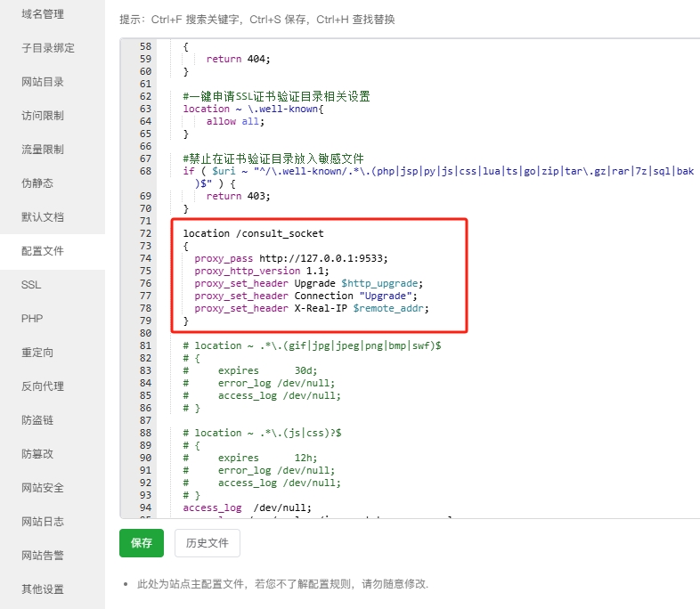Click the 'return 403;' line
700x609 pixels.
[239, 196]
